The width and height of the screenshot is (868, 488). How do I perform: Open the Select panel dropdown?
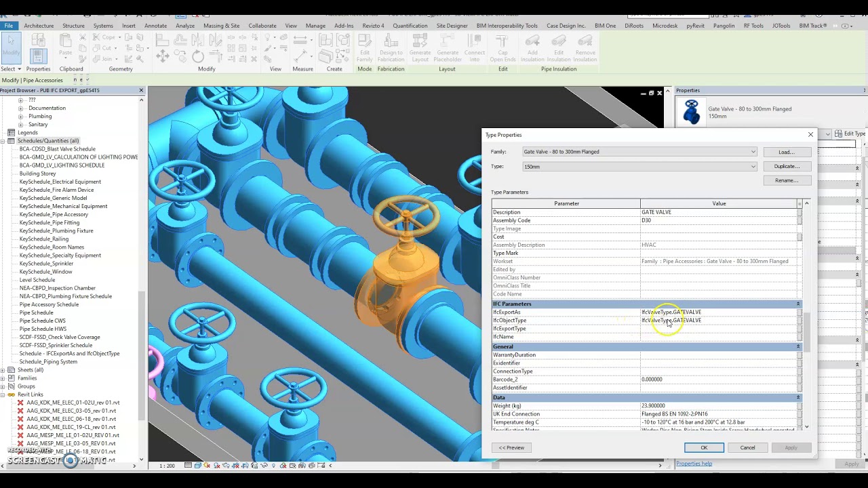point(10,69)
